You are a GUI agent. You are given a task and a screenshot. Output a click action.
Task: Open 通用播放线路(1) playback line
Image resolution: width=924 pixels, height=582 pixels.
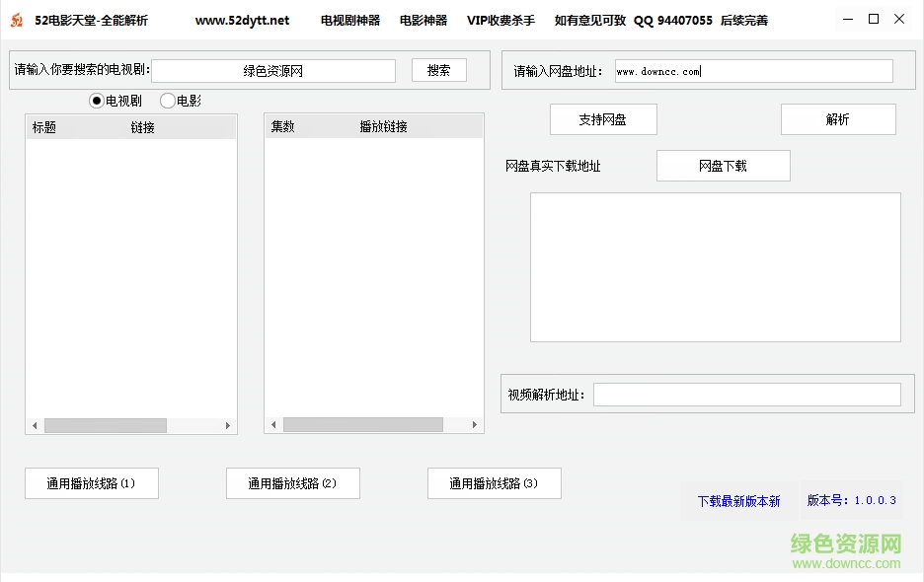91,483
